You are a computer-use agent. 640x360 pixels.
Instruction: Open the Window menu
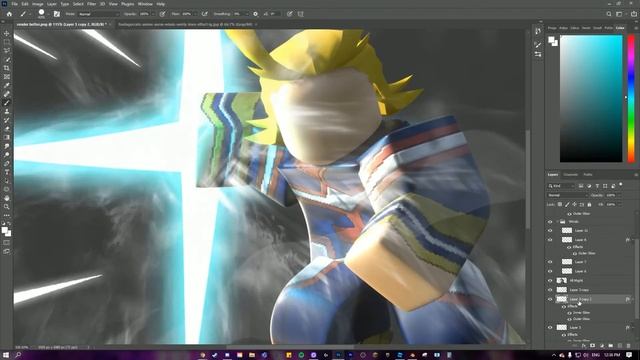[145, 4]
